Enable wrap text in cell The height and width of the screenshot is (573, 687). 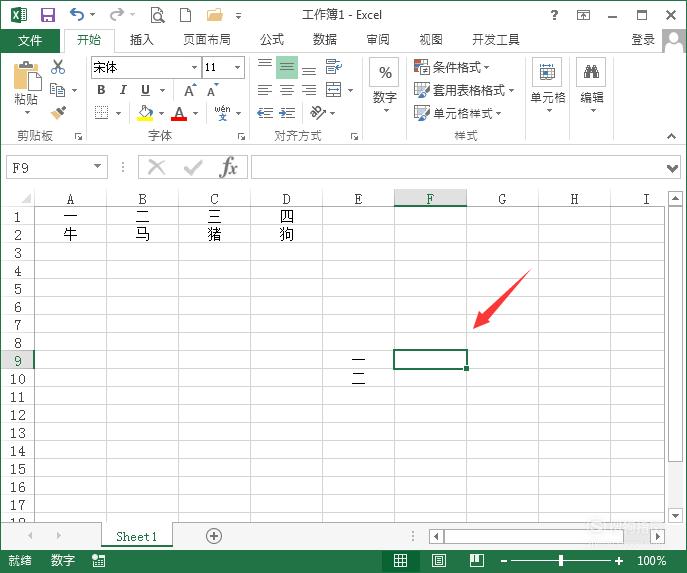(334, 67)
